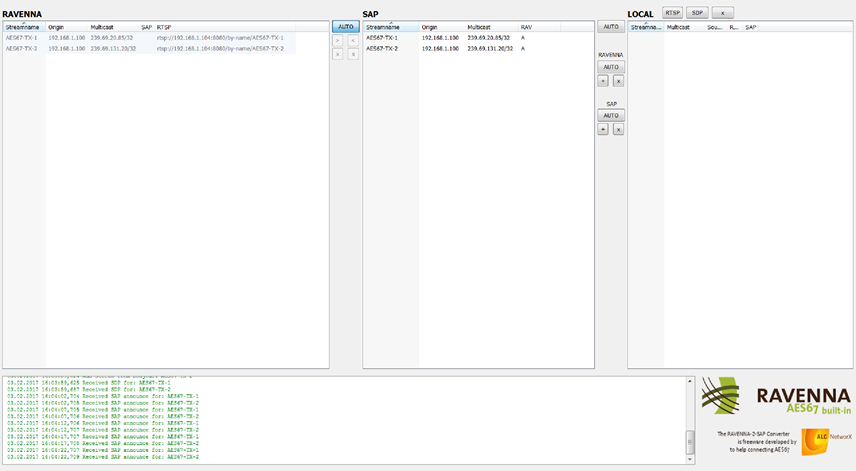The height and width of the screenshot is (471, 856).
Task: Sort RAVENNA list by Origin column header
Action: click(67, 27)
